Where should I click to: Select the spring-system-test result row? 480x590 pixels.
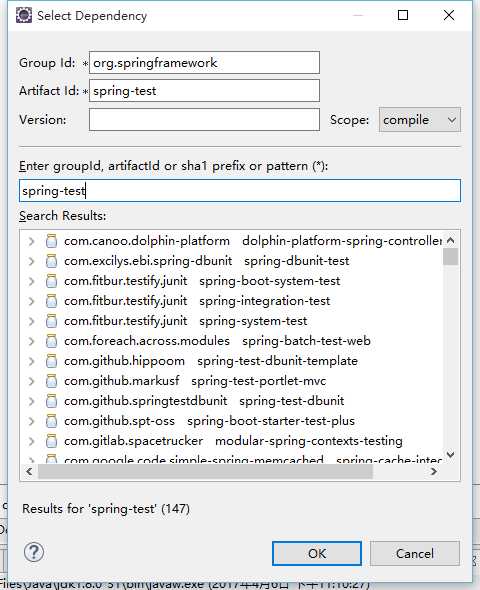231,321
